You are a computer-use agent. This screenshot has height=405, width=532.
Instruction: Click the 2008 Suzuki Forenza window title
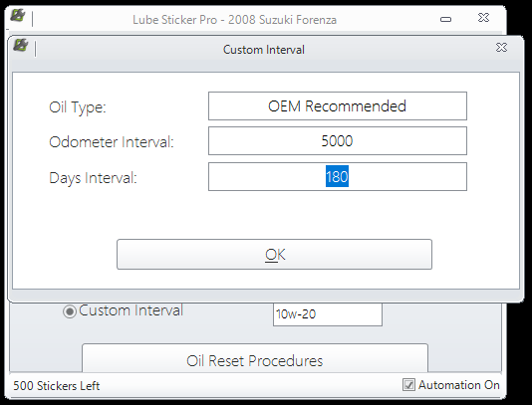point(282,20)
